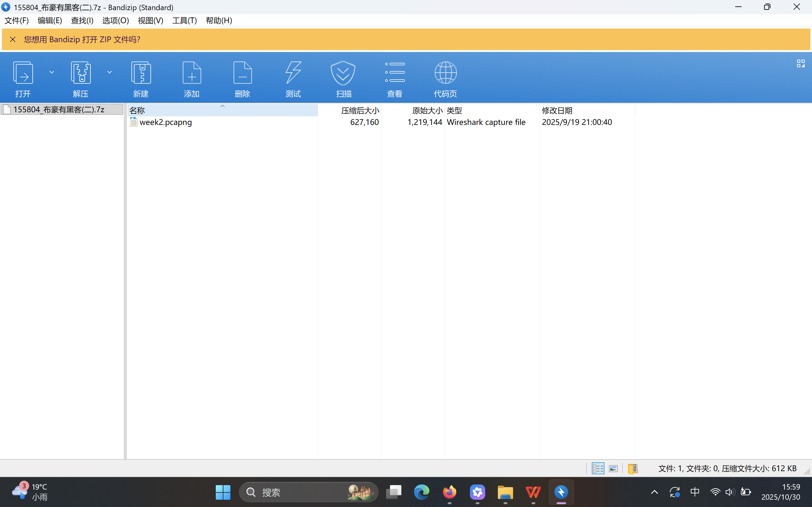Click the date cell 2025/9/19 21:00:40
The width and height of the screenshot is (812, 507).
[x=577, y=122]
